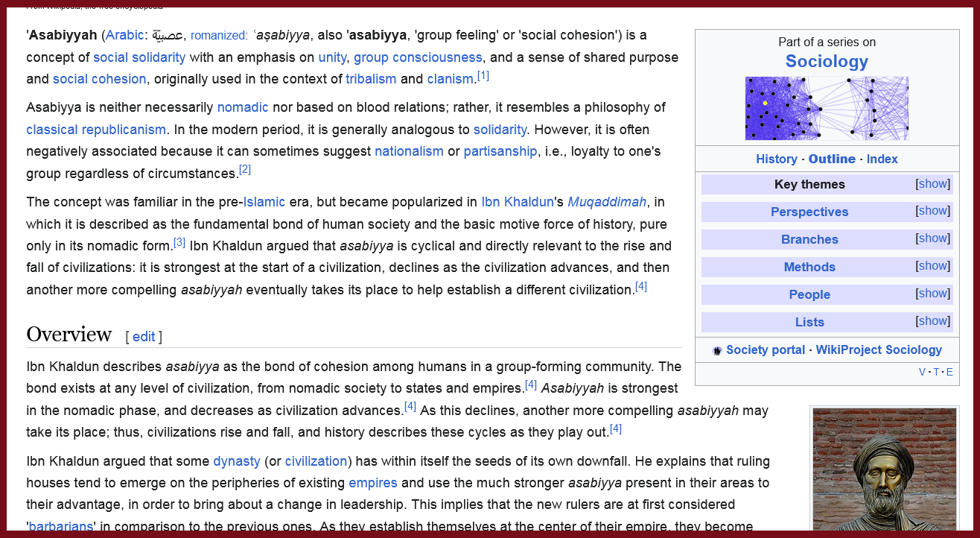Go to the nationalism article
This screenshot has height=538, width=980.
(x=409, y=151)
